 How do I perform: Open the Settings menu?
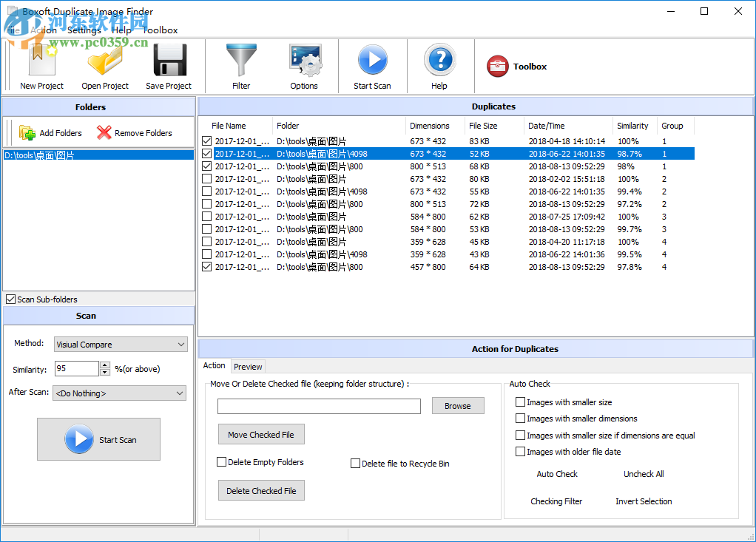click(84, 30)
